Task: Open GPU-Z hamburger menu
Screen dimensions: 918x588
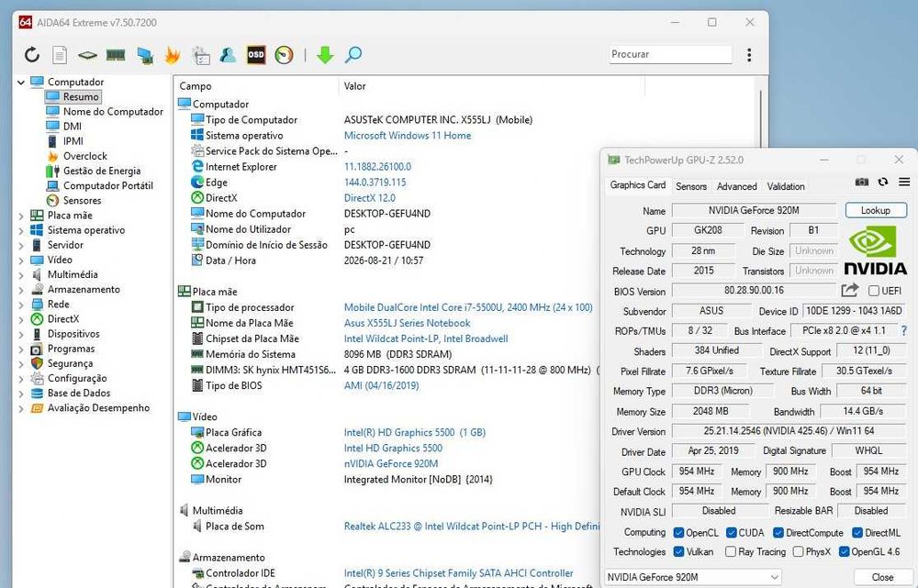Action: 904,182
